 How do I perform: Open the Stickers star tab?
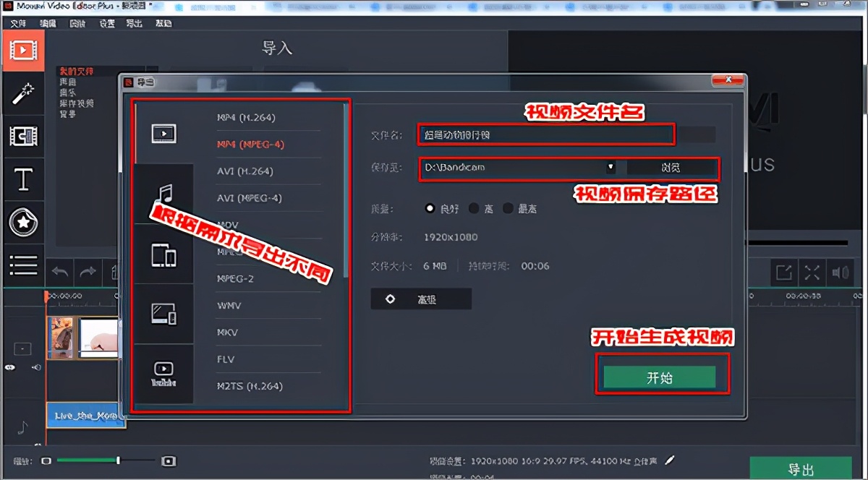pyautogui.click(x=23, y=222)
